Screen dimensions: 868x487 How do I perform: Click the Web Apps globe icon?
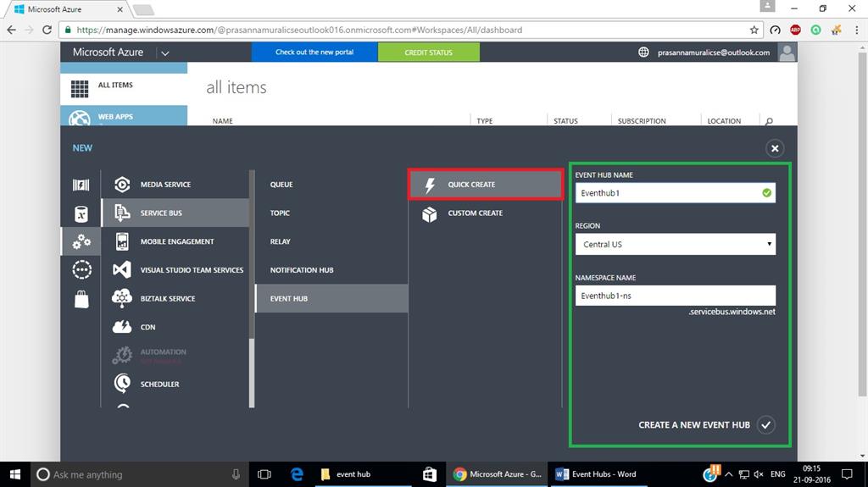[x=80, y=118]
